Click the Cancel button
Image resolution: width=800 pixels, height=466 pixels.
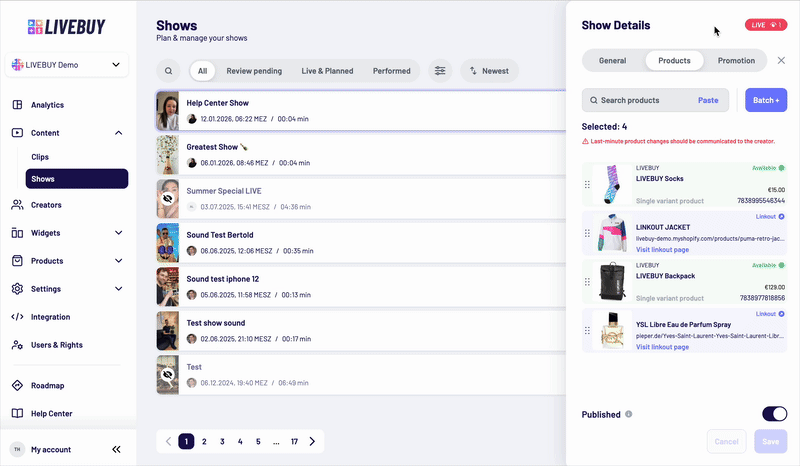[x=727, y=442]
